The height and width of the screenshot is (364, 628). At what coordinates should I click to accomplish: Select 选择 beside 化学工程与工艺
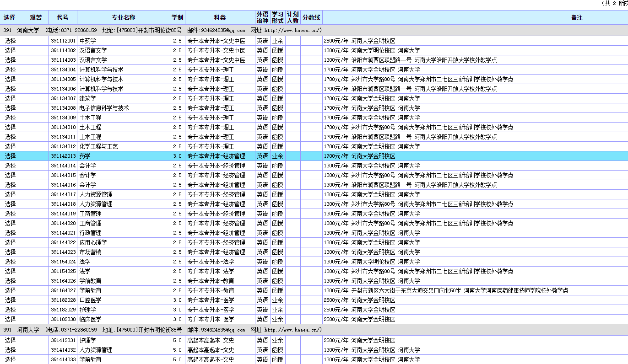coord(11,146)
